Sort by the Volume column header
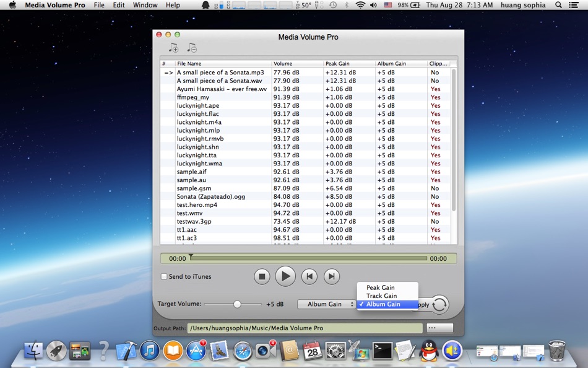Screen dimensions: 588x368 click(297, 63)
